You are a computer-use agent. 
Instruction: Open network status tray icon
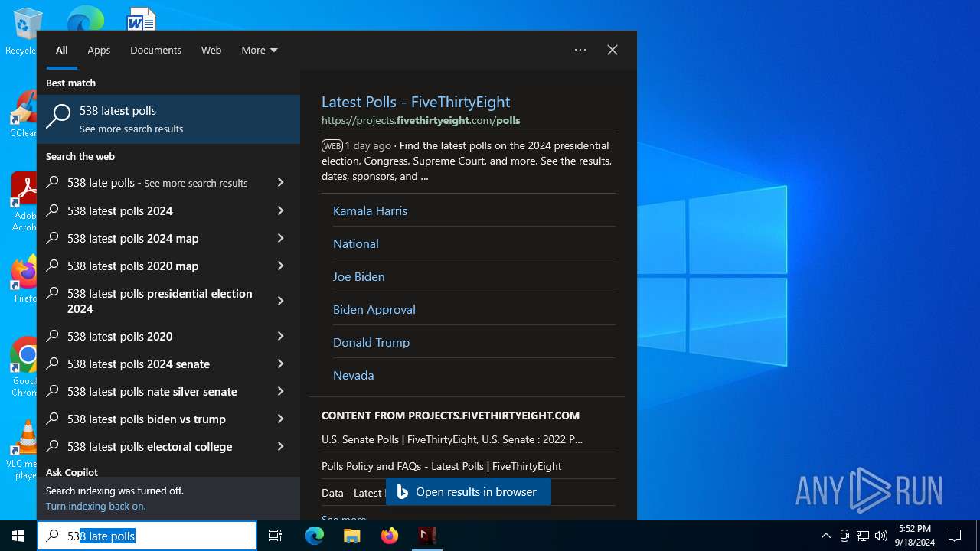pos(863,536)
